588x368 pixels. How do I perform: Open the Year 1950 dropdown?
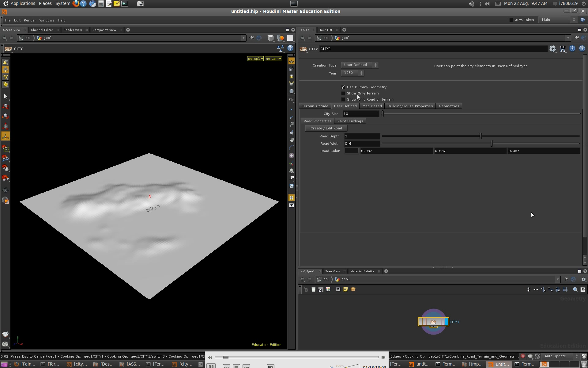[352, 73]
